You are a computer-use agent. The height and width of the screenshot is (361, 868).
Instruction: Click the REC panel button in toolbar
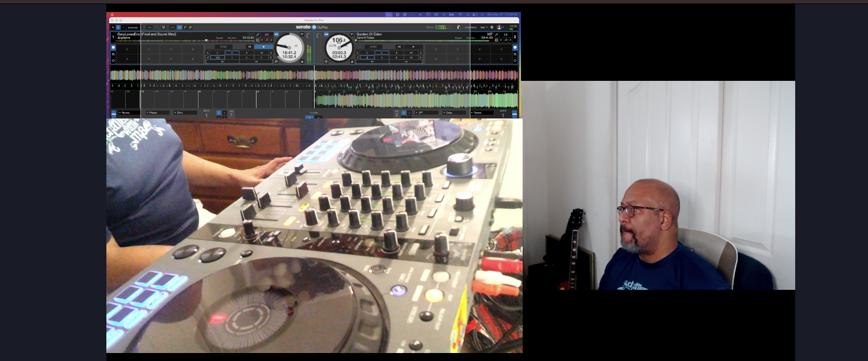pyautogui.click(x=172, y=27)
